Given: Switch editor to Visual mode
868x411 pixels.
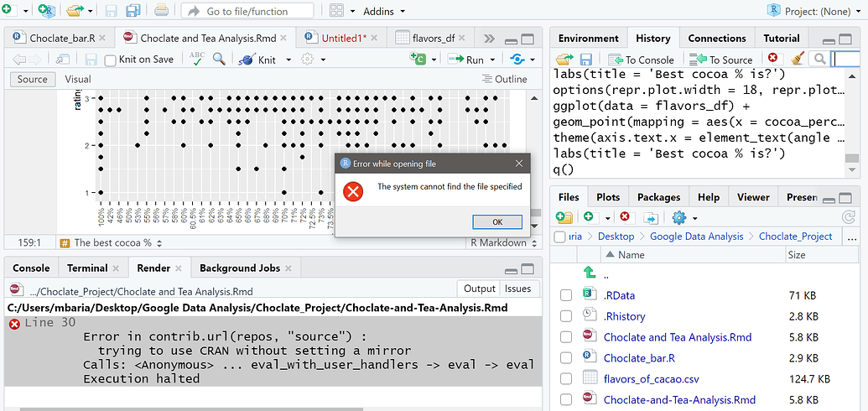Looking at the screenshot, I should 78,79.
